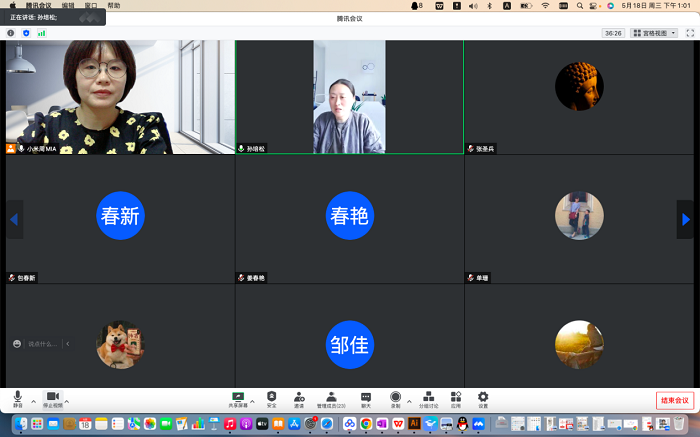700x437 pixels.
Task: Click the invite participants icon
Action: [x=299, y=397]
